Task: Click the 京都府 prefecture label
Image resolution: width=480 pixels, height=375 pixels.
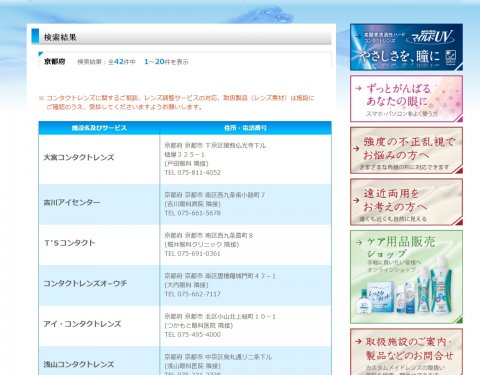Action: tap(55, 62)
